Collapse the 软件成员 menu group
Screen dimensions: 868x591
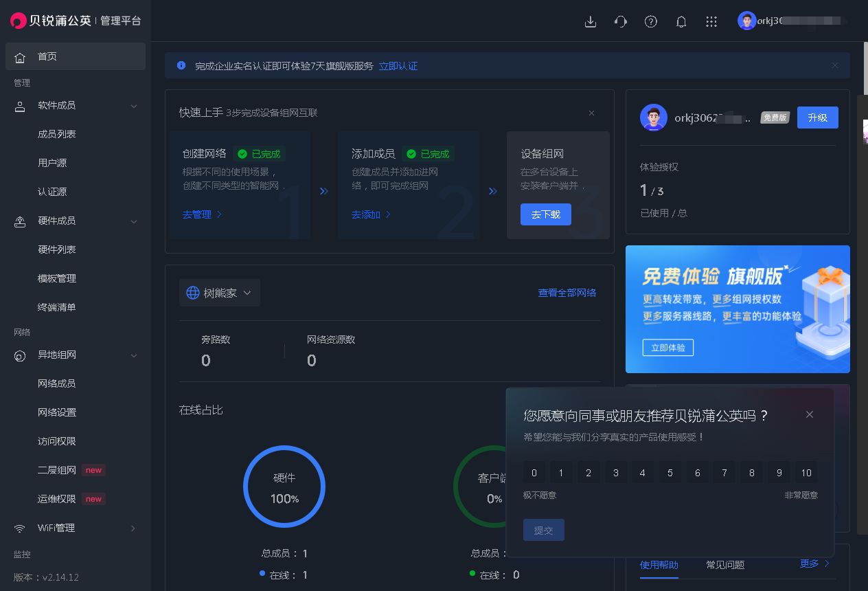pos(134,106)
